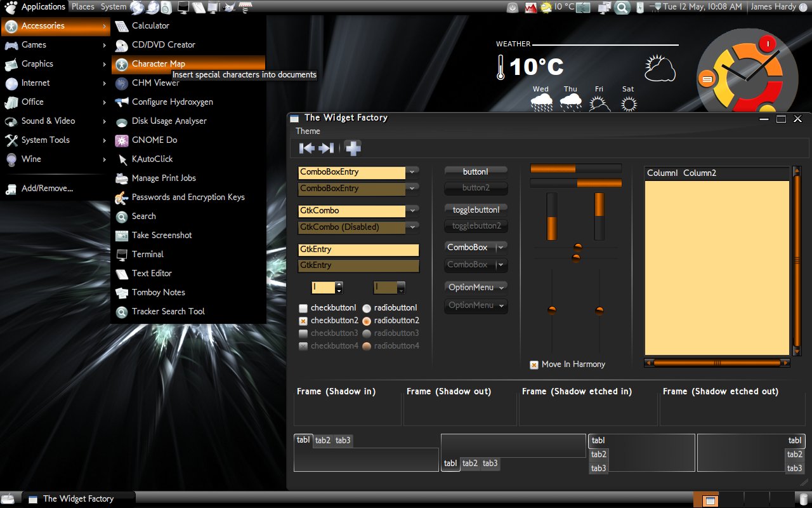Select radiobutton1
The width and height of the screenshot is (812, 508).
point(367,308)
